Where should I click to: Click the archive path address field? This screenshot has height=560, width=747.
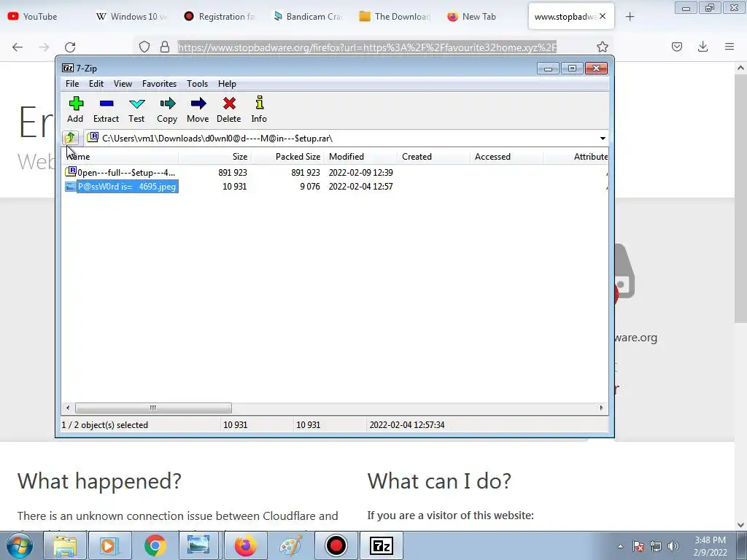[346, 138]
